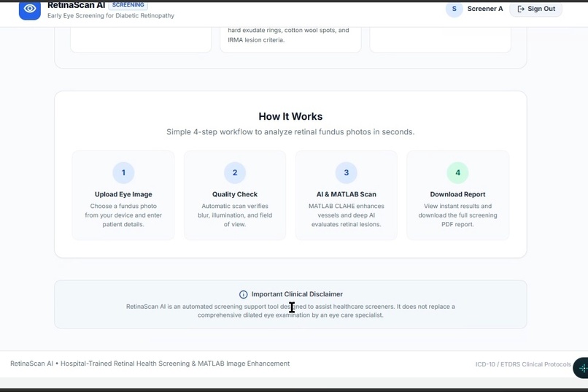This screenshot has height=392, width=588.
Task: Select the Download Report card title
Action: 457,194
